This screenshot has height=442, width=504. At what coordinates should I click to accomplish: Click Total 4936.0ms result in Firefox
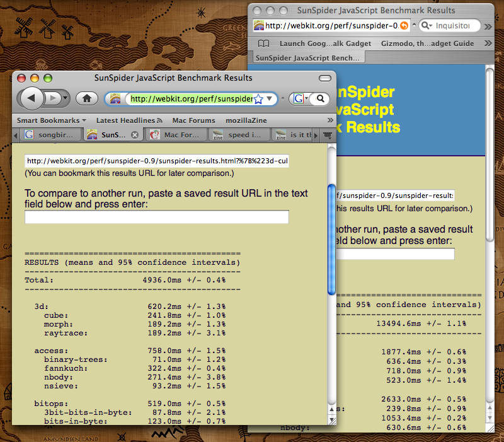125,280
